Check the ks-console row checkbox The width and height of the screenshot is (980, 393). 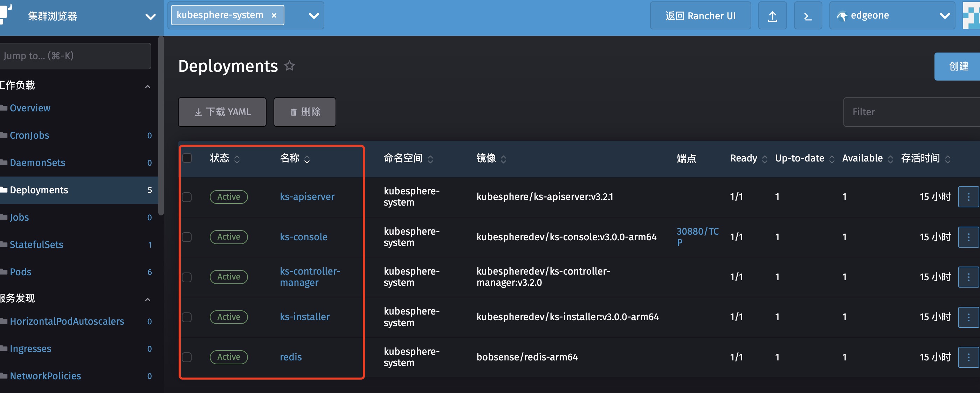[187, 237]
